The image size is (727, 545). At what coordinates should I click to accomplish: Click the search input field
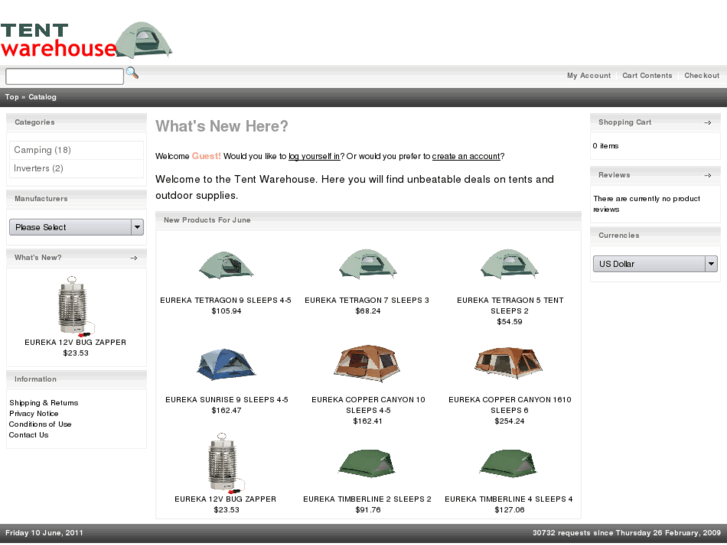point(64,76)
